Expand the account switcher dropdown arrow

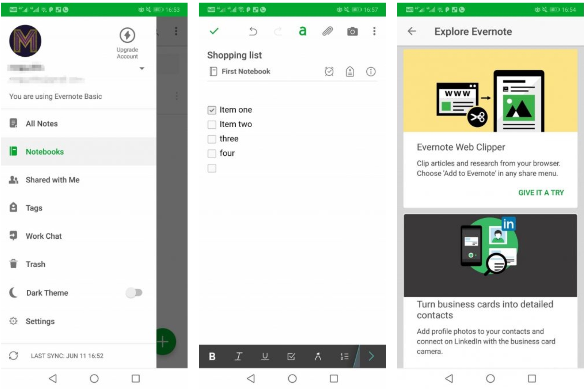click(x=142, y=68)
